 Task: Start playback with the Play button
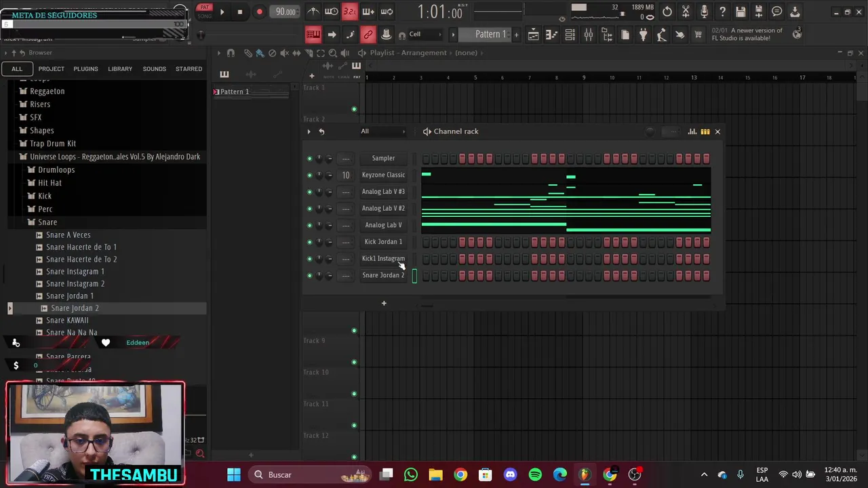(x=222, y=12)
